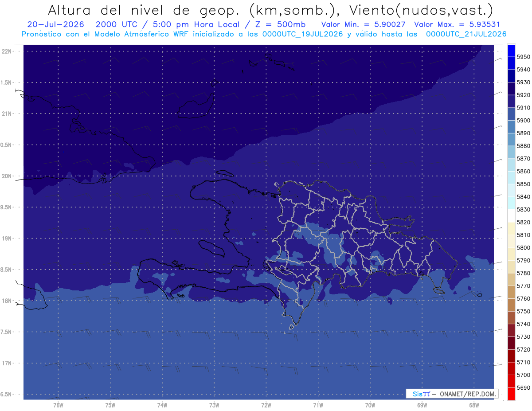The height and width of the screenshot is (411, 532).
Task: Click the '22N' latitude label
Action: [8, 51]
